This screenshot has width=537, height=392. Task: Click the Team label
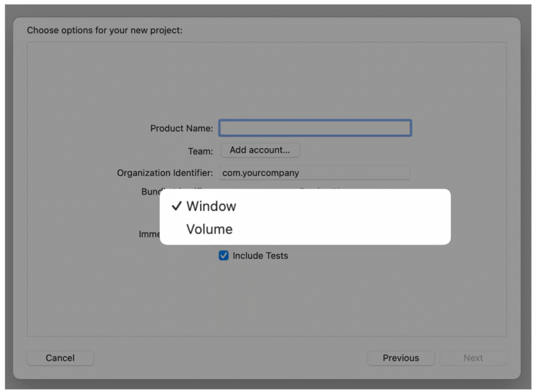point(200,151)
